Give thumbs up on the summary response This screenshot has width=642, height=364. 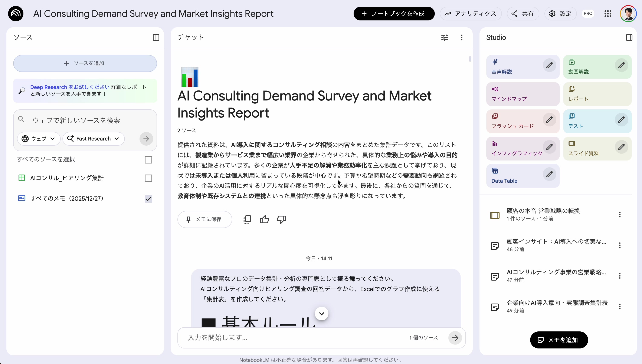264,219
